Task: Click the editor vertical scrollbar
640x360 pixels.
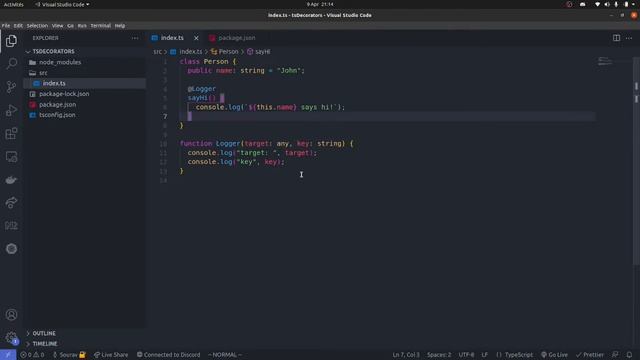Action: pos(636,161)
